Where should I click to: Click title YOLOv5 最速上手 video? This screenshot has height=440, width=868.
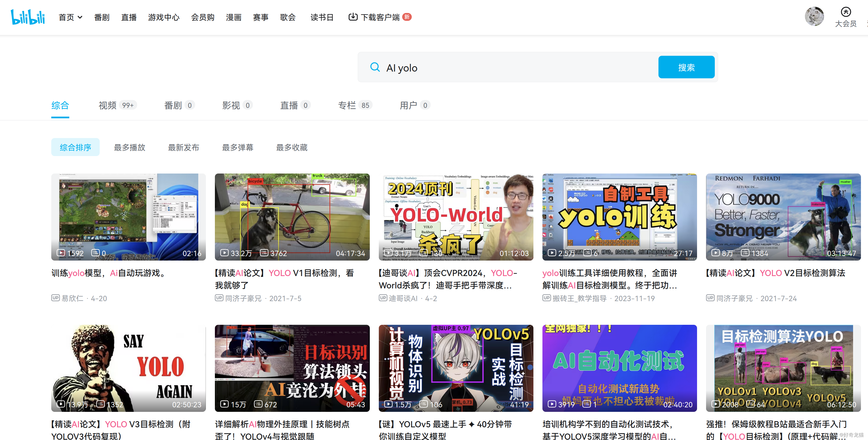tap(446, 430)
